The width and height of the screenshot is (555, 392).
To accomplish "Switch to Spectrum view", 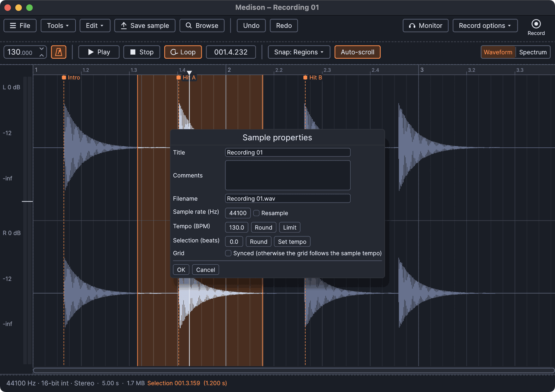I will pyautogui.click(x=533, y=52).
